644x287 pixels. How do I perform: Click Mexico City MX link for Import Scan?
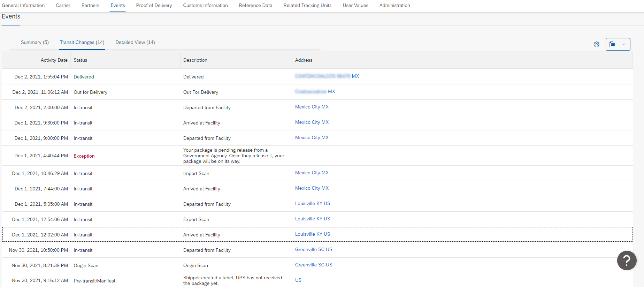click(x=312, y=173)
